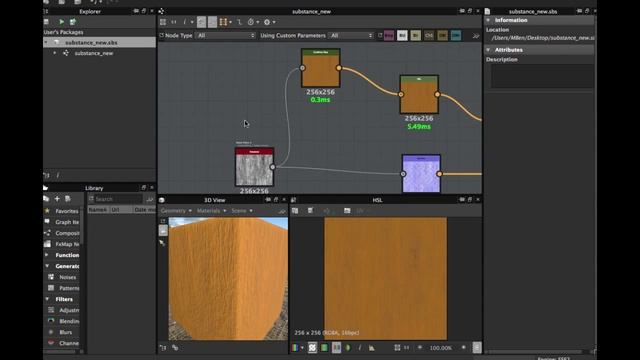Image resolution: width=640 pixels, height=360 pixels.
Task: Expand graph filter bar overflow arrows
Action: click(x=476, y=36)
